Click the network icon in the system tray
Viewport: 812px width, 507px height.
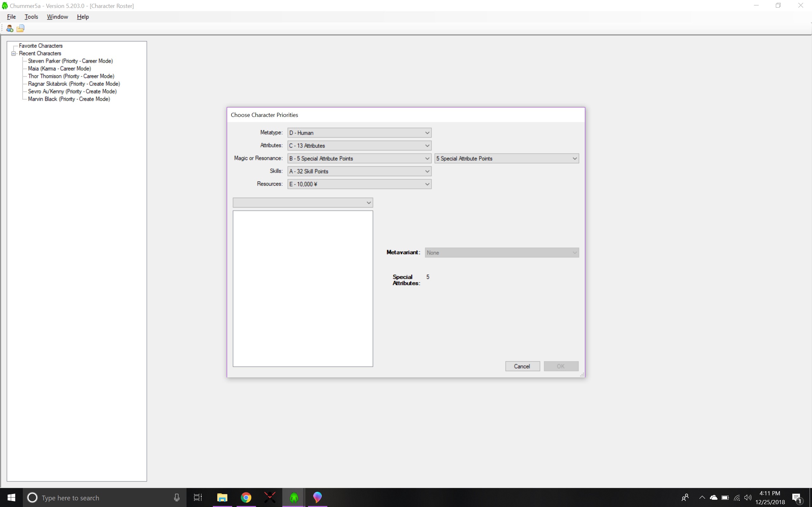coord(737,497)
